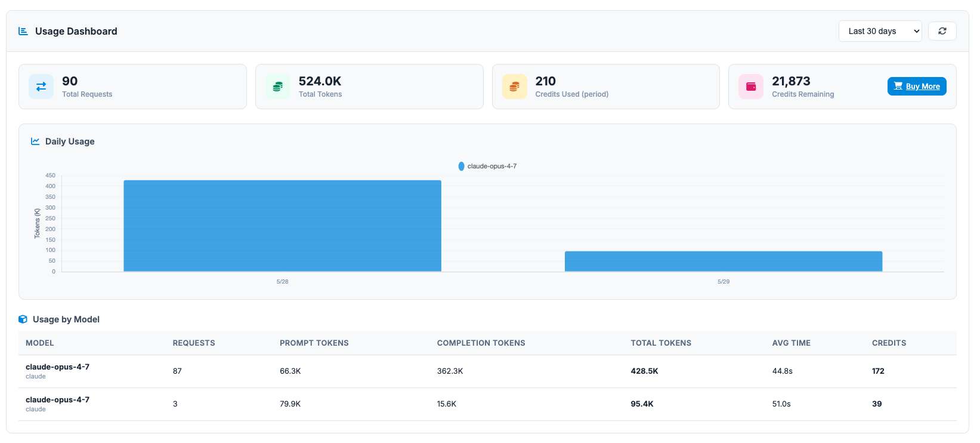Click the TOTAL TOKENS column header

[661, 343]
